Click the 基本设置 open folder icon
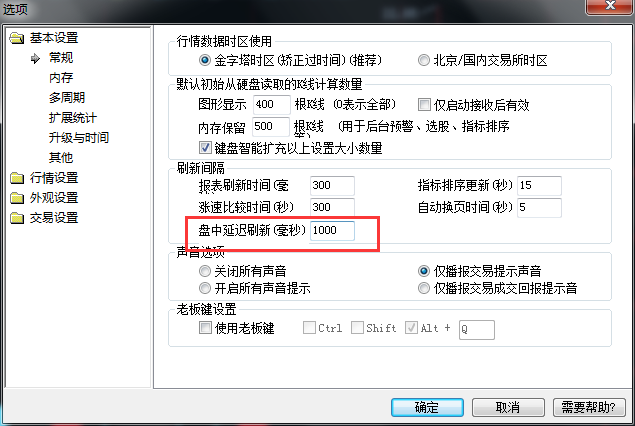The image size is (635, 426). (17, 38)
